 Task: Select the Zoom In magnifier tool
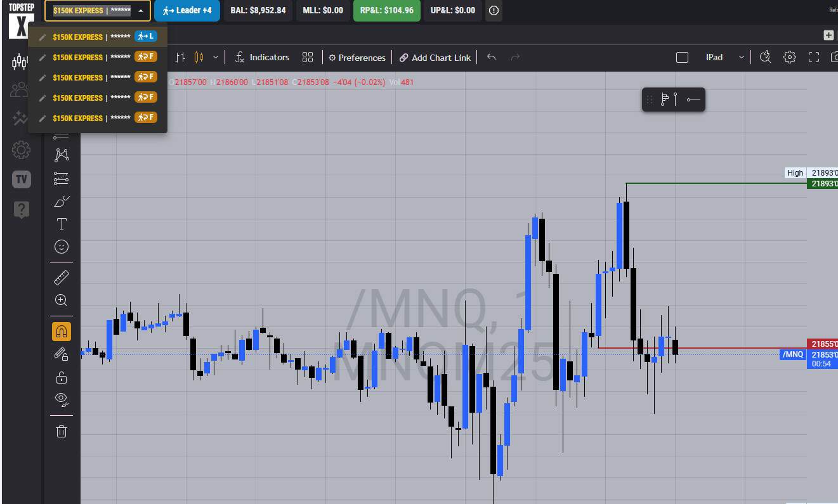click(x=62, y=300)
